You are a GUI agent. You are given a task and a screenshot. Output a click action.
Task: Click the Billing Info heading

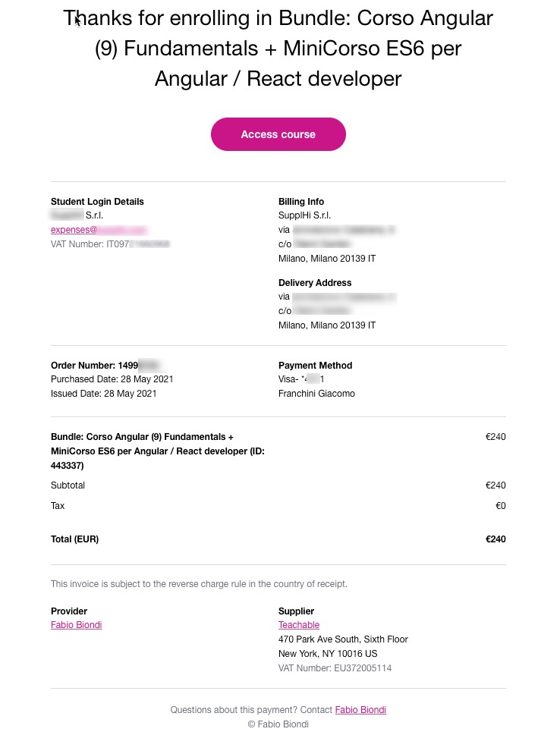pos(301,202)
